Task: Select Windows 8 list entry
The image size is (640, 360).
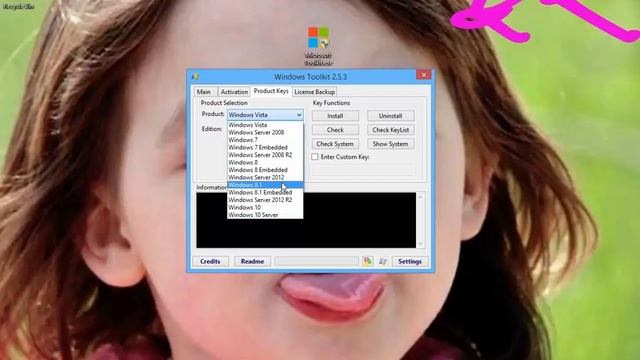Action: click(x=265, y=162)
